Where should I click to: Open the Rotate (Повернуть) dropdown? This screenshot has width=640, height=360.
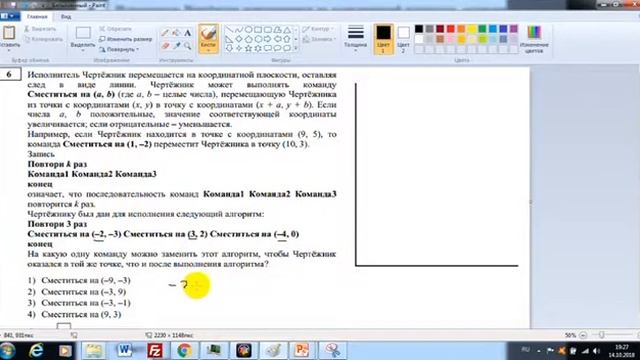click(x=119, y=49)
